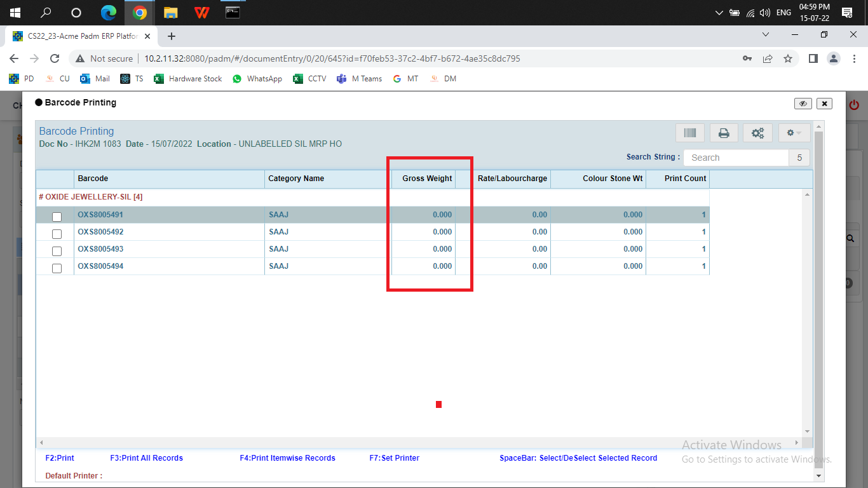This screenshot has height=488, width=868.
Task: Open the CU bookmark
Action: point(58,79)
